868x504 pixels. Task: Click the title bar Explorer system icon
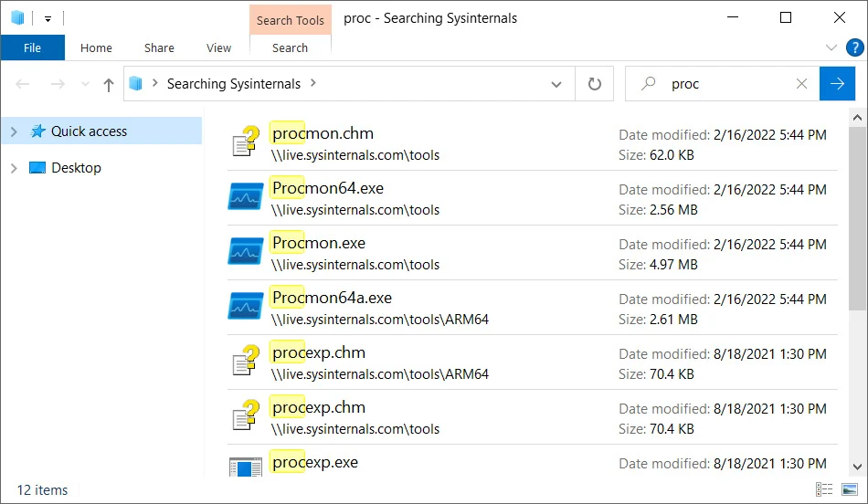(18, 17)
